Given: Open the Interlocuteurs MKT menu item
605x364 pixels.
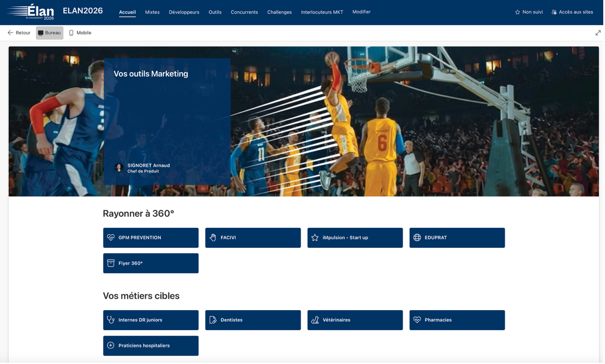Looking at the screenshot, I should [x=322, y=12].
